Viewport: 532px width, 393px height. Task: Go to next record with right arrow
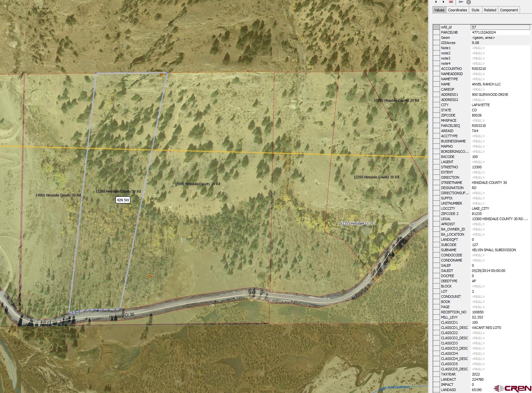point(444,2)
